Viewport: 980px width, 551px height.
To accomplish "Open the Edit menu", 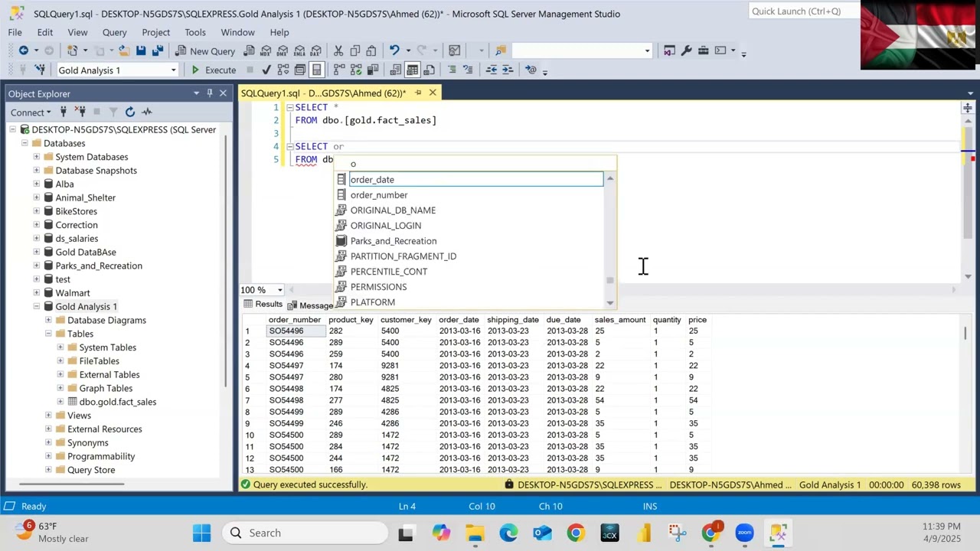I will 45,32.
